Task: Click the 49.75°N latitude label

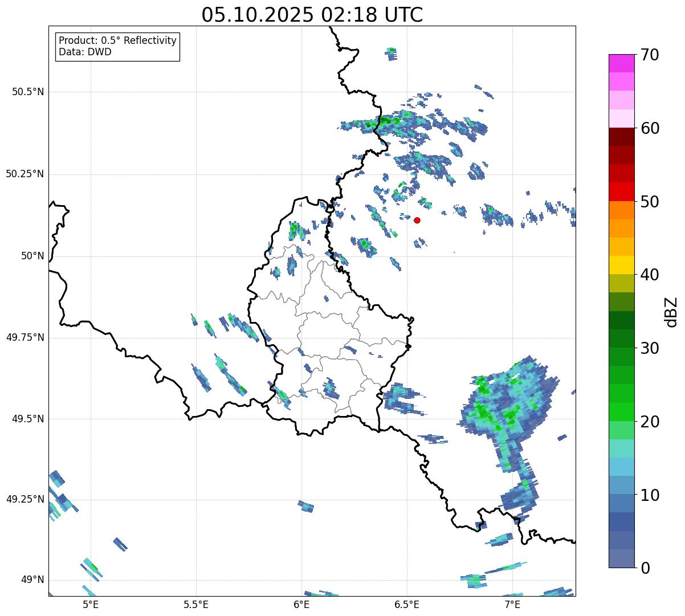Action: 25,337
